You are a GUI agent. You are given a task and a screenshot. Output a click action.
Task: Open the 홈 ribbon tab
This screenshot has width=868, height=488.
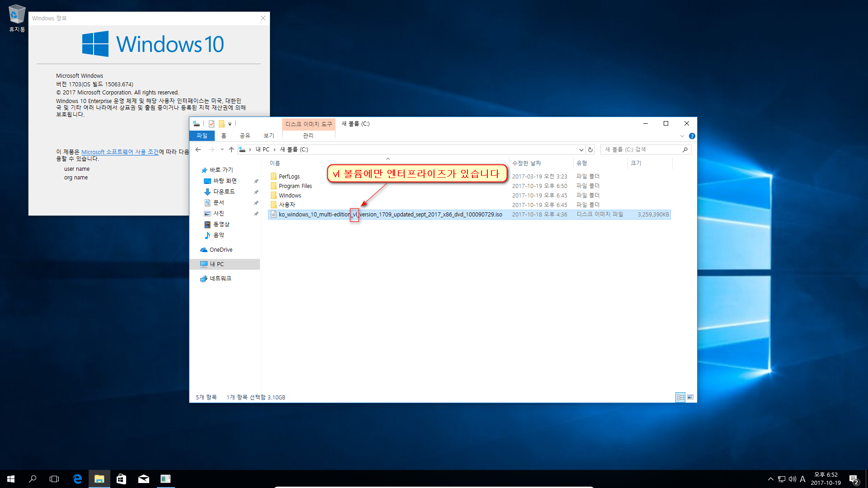pos(223,136)
